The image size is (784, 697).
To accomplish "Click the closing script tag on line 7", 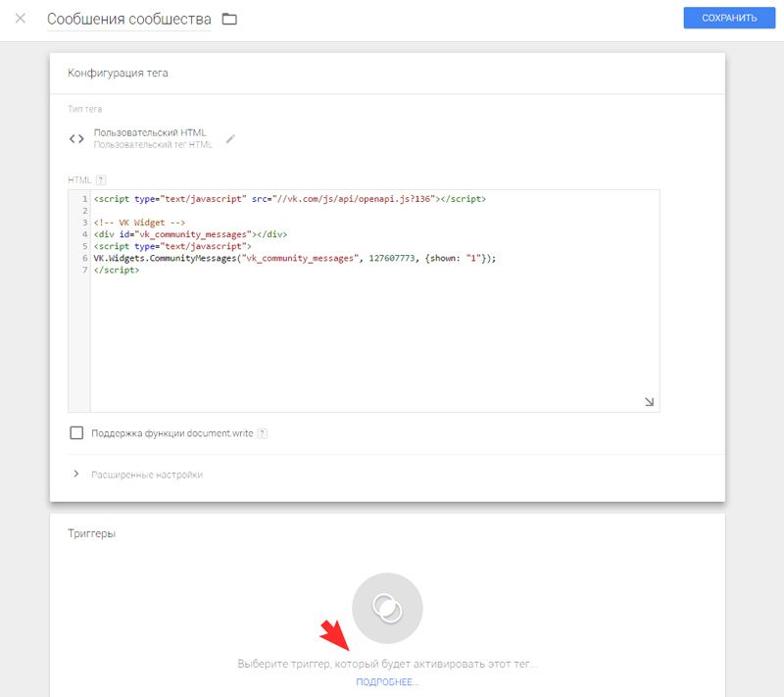I will pos(117,270).
